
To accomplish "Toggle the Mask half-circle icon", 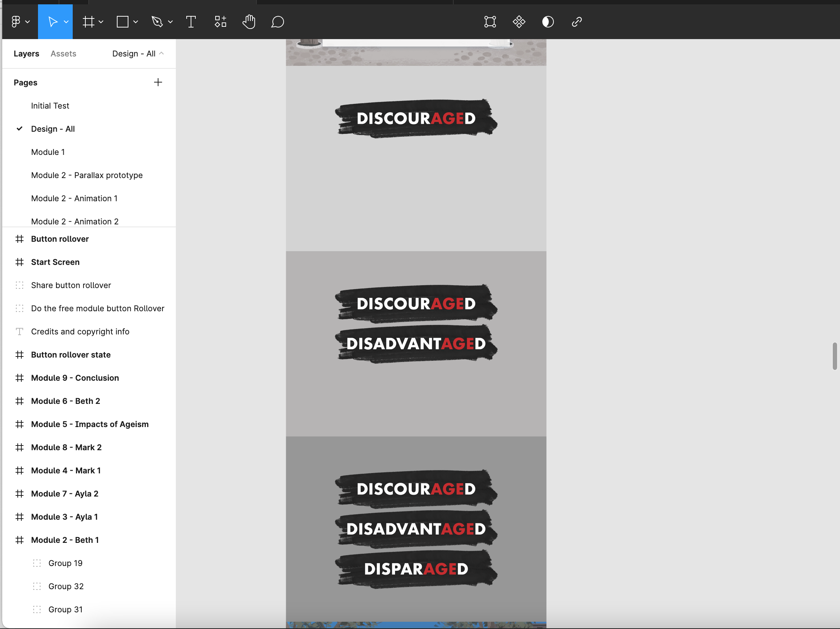I will tap(548, 22).
